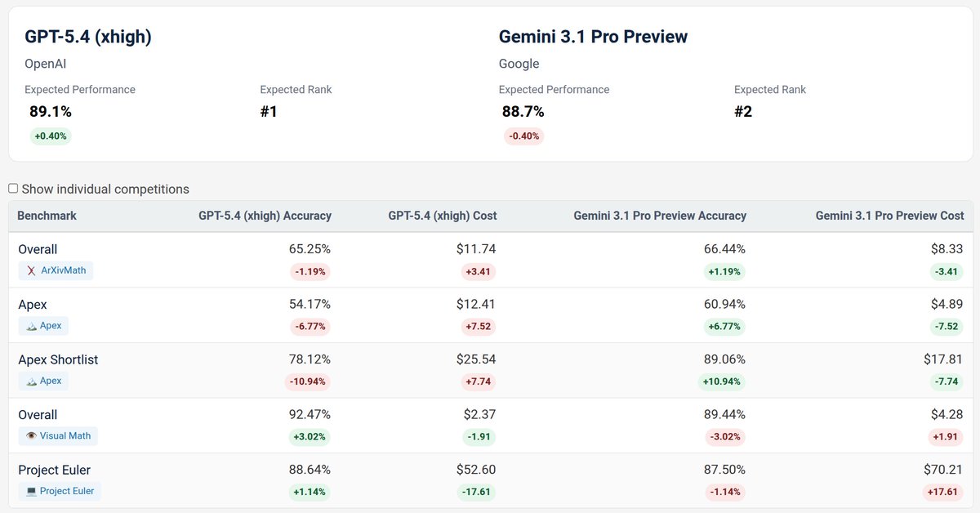Open the ArXivMath benchmark badge
Image resolution: width=980 pixels, height=513 pixels.
click(56, 269)
